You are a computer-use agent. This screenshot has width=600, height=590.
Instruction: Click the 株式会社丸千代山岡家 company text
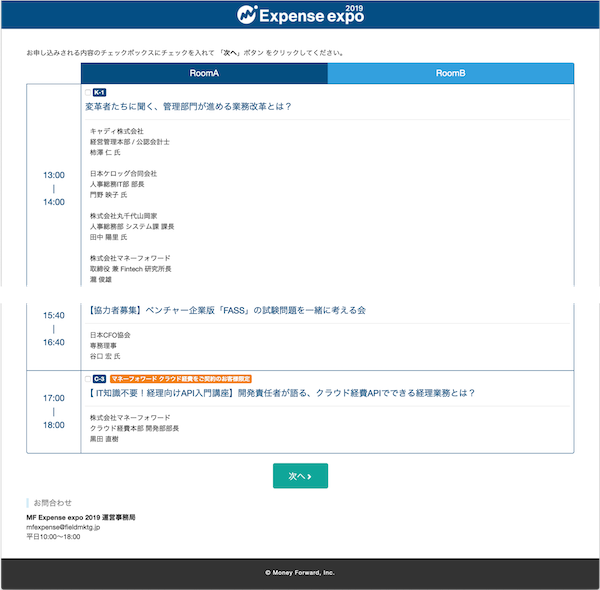[123, 216]
